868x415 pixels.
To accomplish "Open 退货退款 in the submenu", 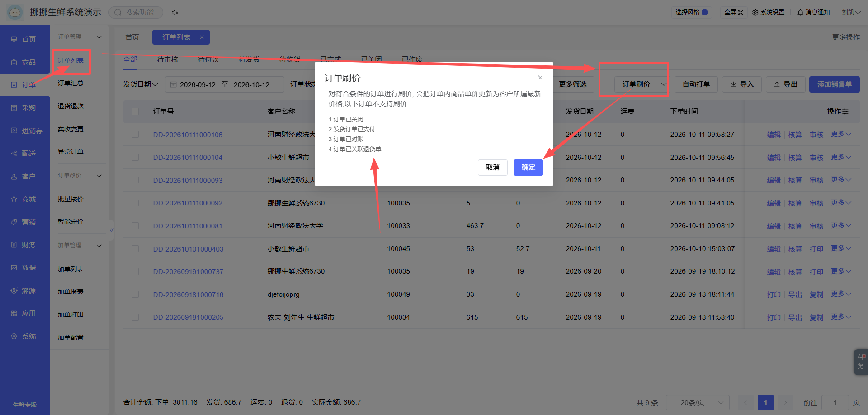I will [x=71, y=107].
